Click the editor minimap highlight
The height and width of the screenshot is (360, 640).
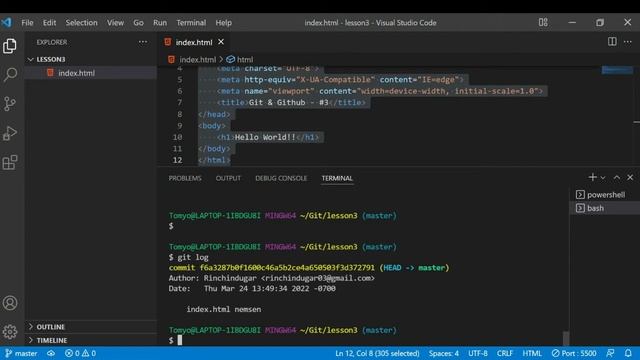pos(617,70)
